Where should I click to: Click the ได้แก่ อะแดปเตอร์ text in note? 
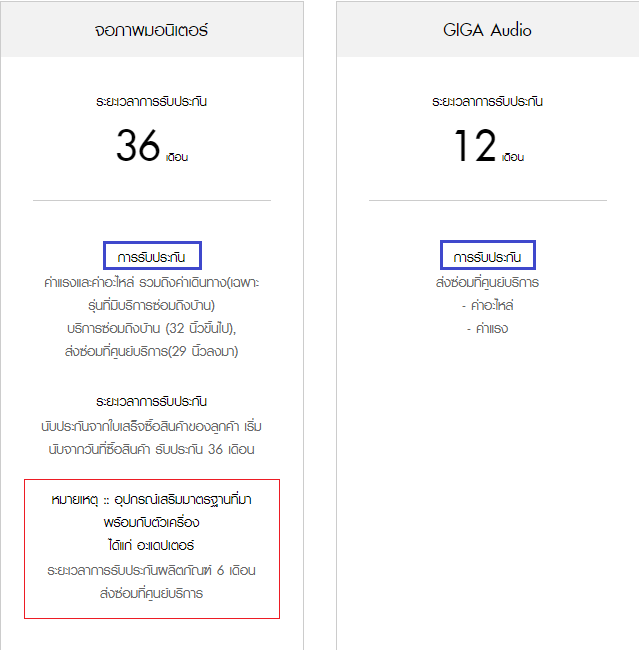click(x=151, y=546)
